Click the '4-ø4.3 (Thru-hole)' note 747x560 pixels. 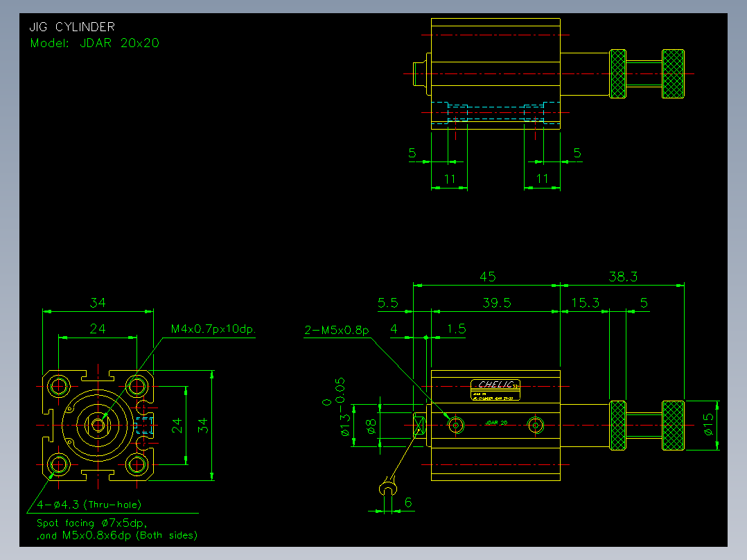tap(89, 505)
